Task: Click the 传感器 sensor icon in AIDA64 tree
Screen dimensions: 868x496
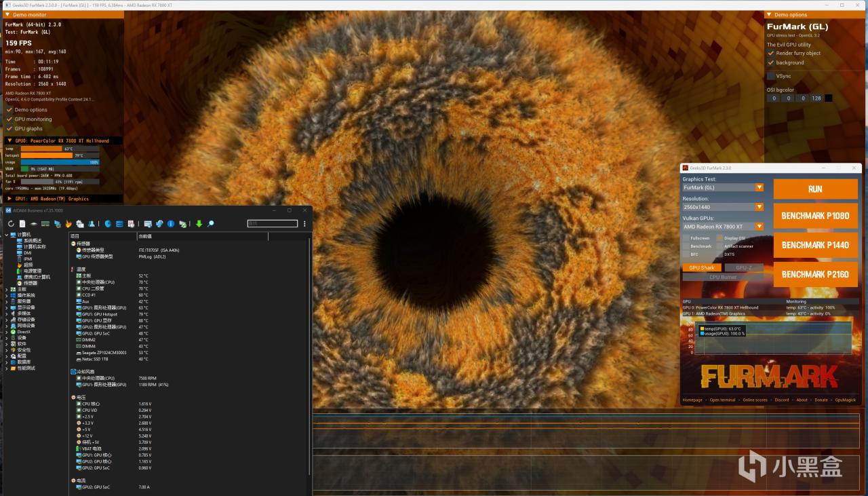Action: [x=20, y=283]
